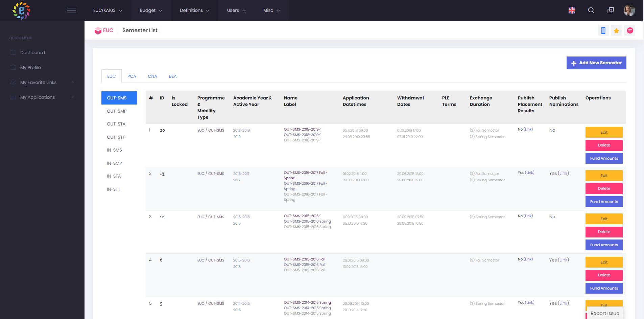Image resolution: width=644 pixels, height=319 pixels.
Task: Edit semester with ID 12
Action: click(x=604, y=219)
